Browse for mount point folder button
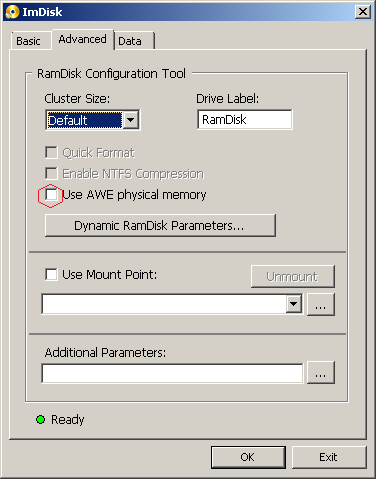Image resolution: width=376 pixels, height=479 pixels. (x=320, y=304)
